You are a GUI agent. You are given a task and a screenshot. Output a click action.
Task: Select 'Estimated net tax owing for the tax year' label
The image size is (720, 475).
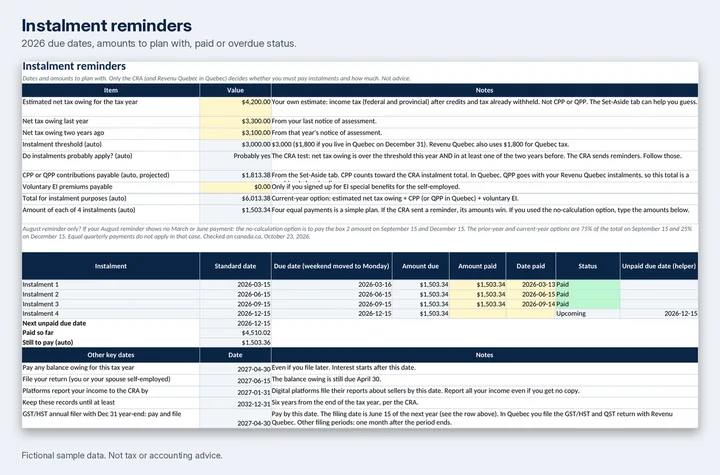coord(80,102)
